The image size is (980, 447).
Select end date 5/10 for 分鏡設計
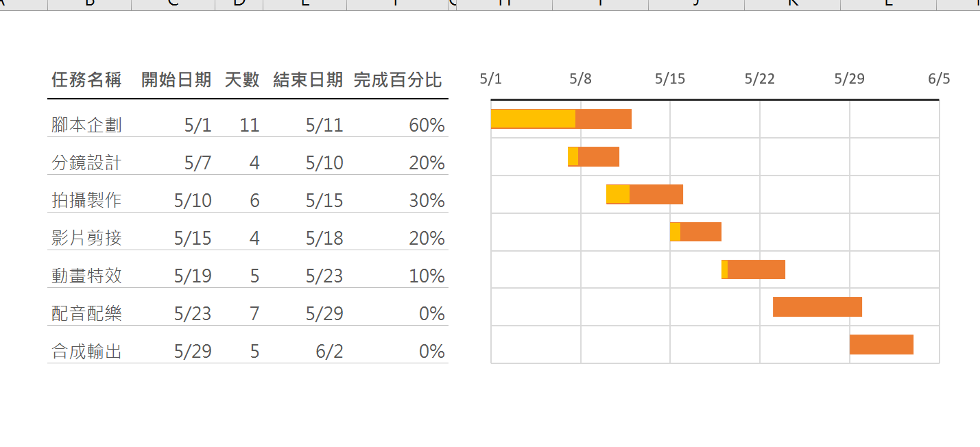click(324, 162)
